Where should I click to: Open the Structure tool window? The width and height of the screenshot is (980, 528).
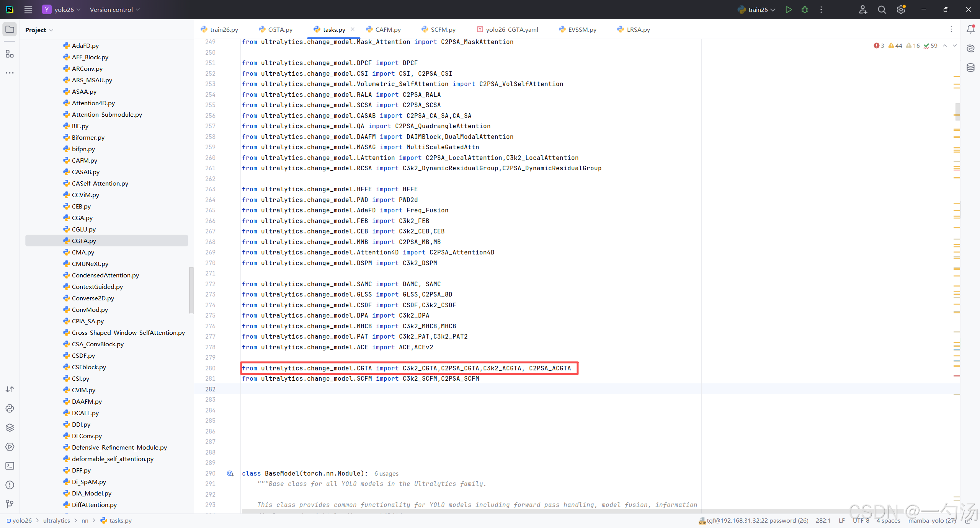click(x=10, y=54)
